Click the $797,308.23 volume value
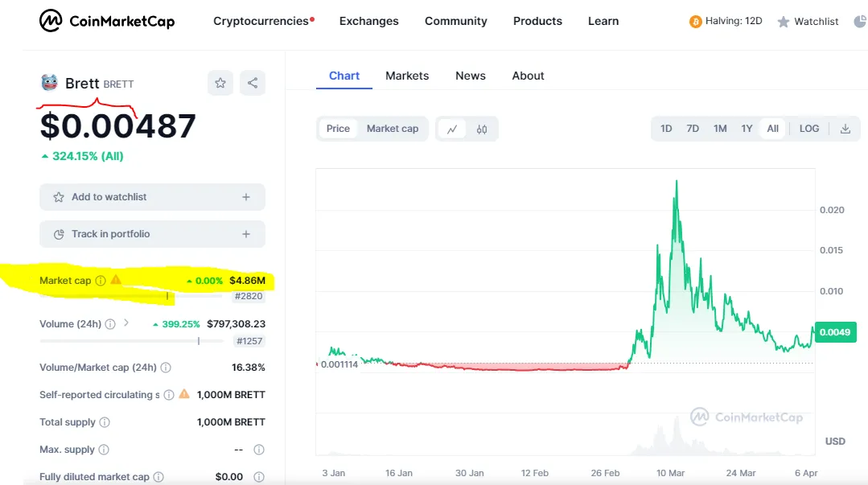 237,324
